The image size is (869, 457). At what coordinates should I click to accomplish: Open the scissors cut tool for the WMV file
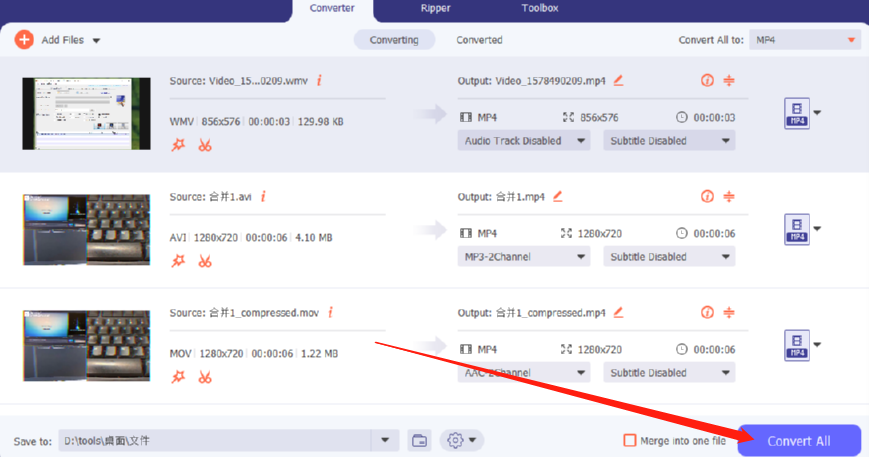[205, 145]
